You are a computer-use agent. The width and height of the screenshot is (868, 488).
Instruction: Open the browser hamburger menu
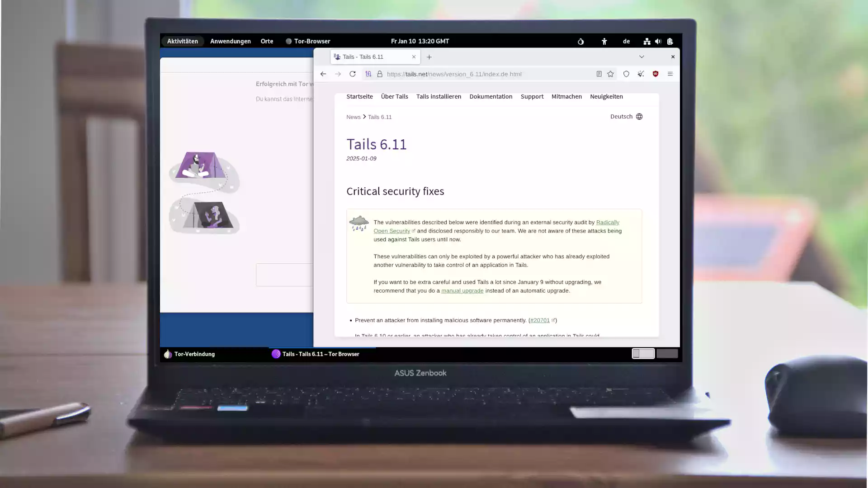(670, 74)
